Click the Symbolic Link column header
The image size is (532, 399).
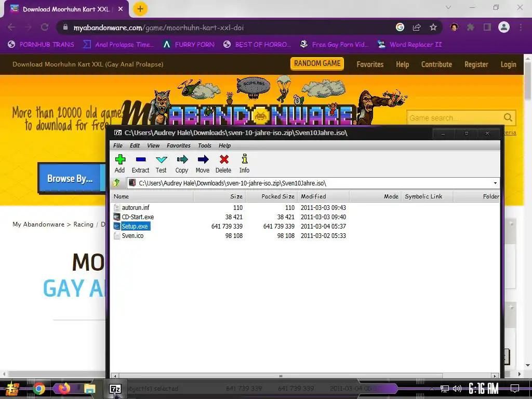(427, 196)
